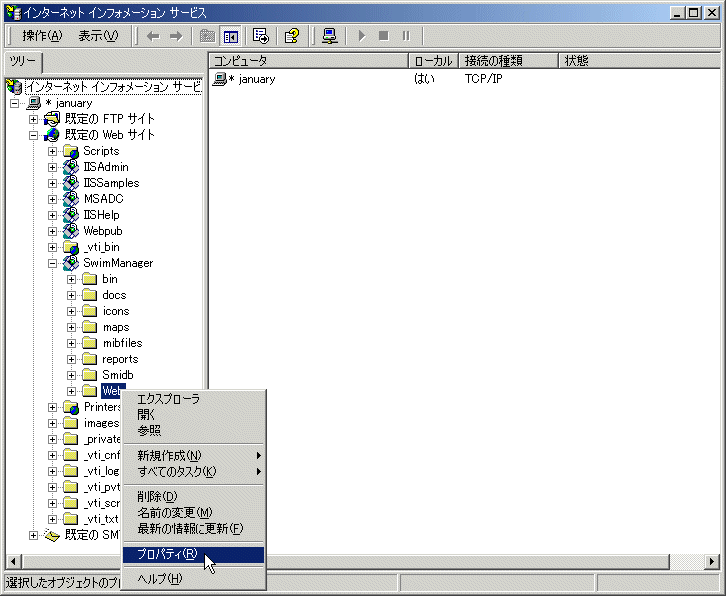Viewport: 726px width, 596px height.
Task: Sort by the コンピュータ column header
Action: (308, 61)
